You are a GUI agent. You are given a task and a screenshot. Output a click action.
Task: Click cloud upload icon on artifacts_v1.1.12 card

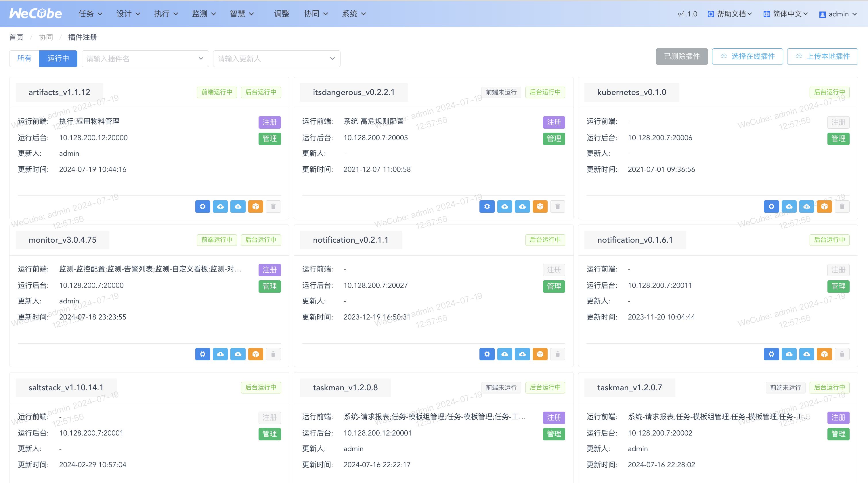(220, 206)
